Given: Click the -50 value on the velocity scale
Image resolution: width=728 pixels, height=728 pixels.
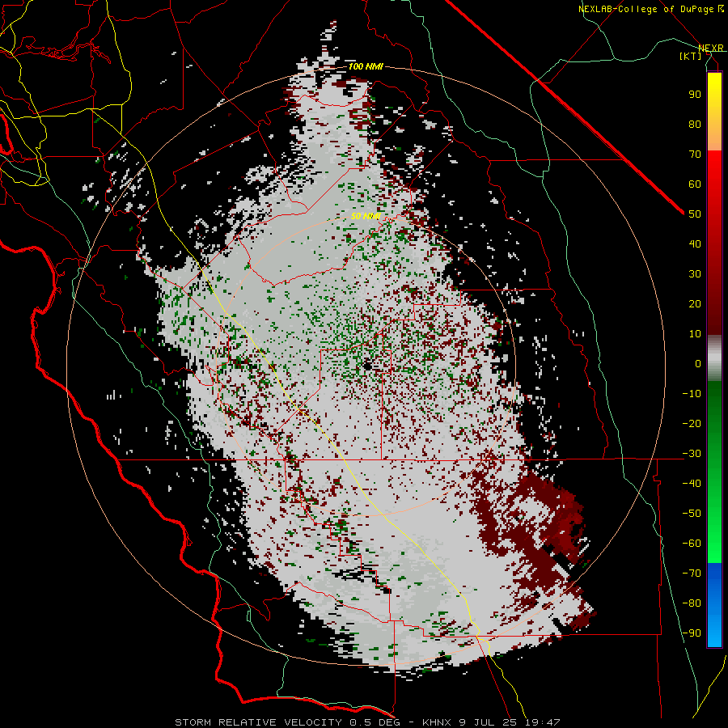Looking at the screenshot, I should coord(692,514).
